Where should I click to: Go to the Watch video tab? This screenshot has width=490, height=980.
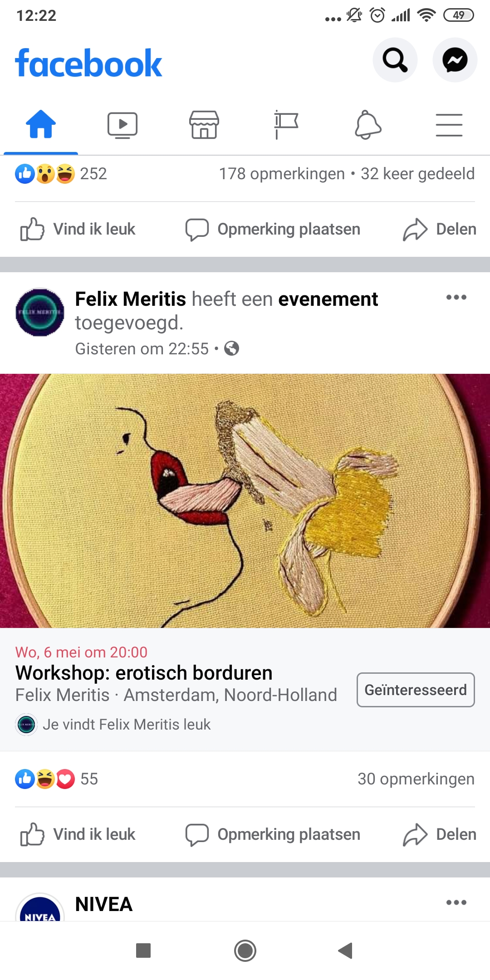(122, 125)
